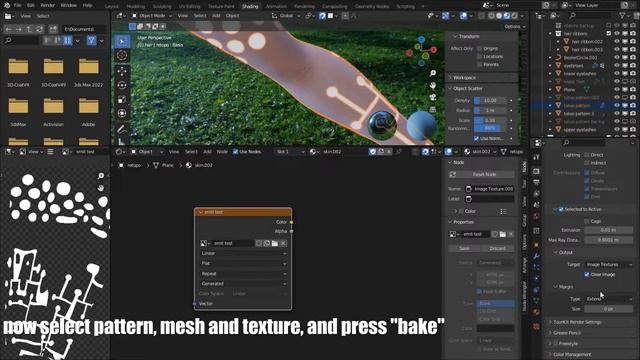
Task: Open the Node menu in shader editor
Action: pos(222,152)
